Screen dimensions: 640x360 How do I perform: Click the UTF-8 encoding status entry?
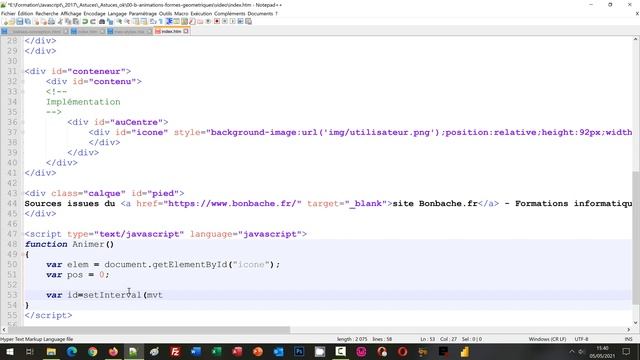point(581,339)
